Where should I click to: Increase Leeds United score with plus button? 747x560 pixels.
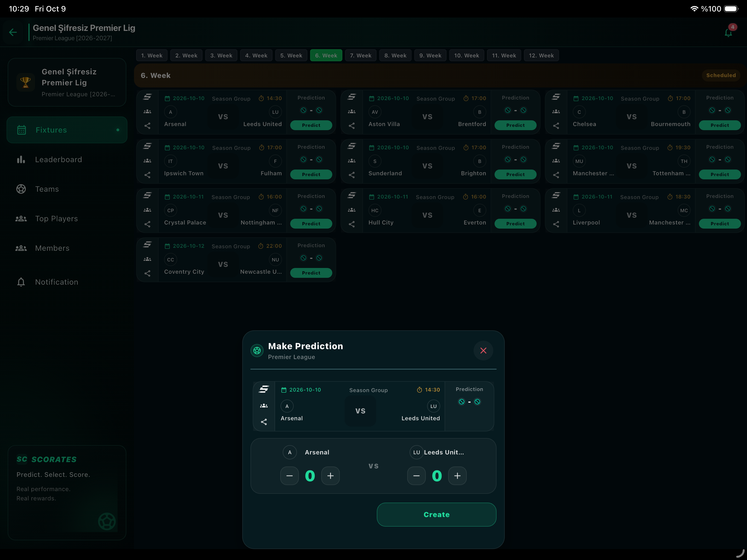coord(457,476)
